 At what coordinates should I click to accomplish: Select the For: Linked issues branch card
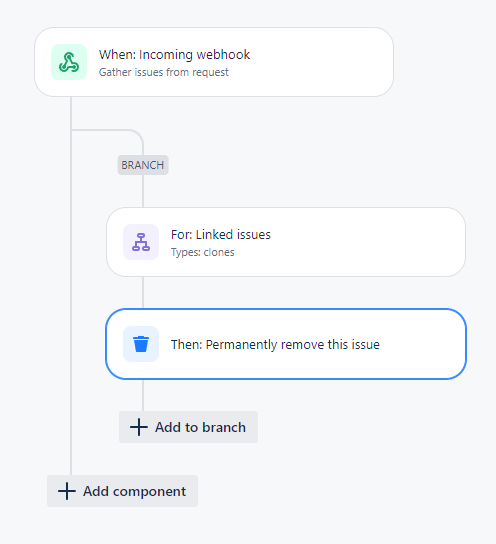[x=286, y=242]
